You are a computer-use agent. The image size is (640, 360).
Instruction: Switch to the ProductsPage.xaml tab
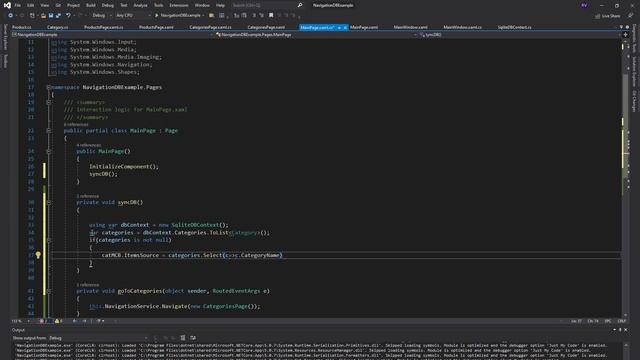coord(156,27)
